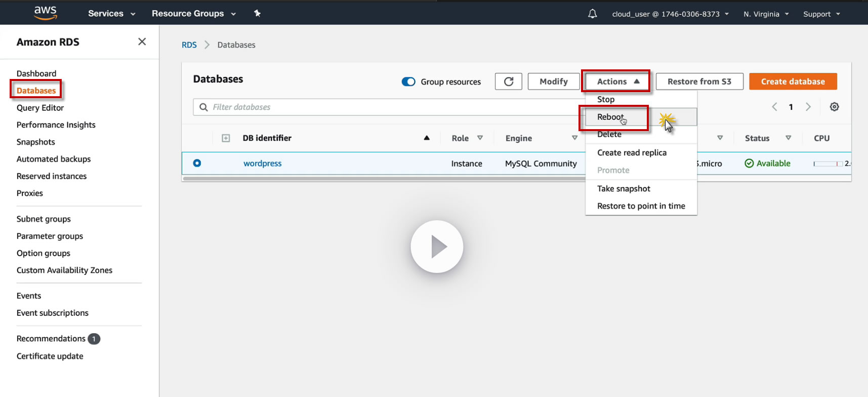Click the CPU usage bar for wordpress
This screenshot has height=397, width=868.
(828, 164)
